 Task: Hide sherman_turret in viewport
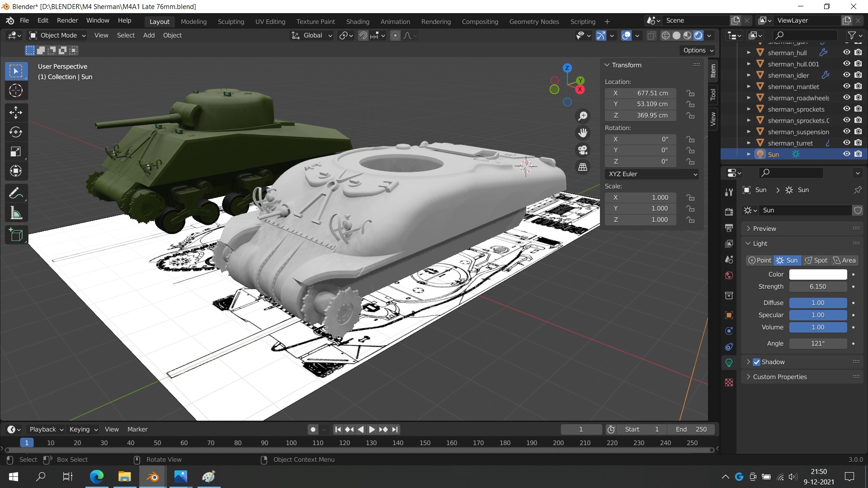tap(846, 143)
